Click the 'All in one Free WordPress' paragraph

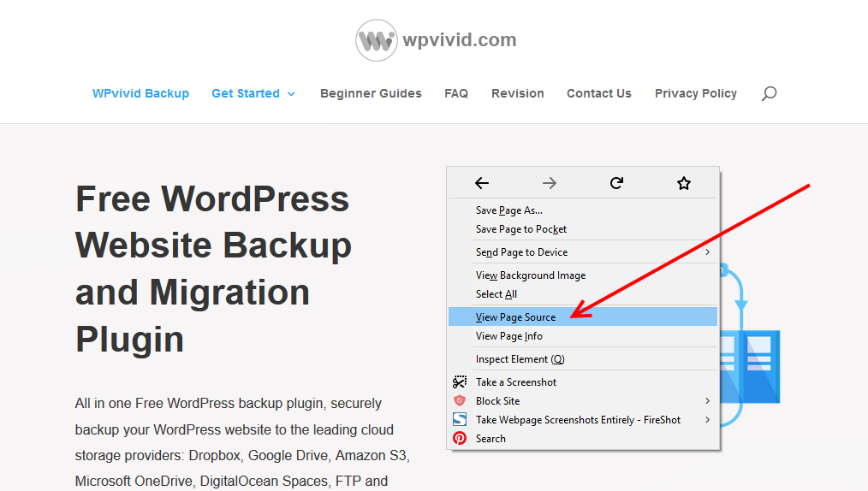(x=242, y=441)
